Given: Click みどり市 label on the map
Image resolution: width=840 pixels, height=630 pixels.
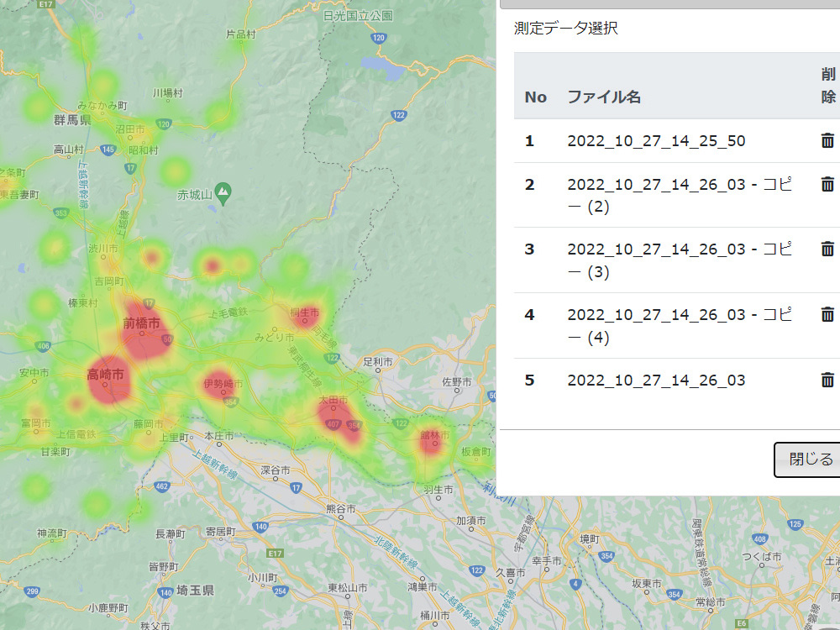Looking at the screenshot, I should [274, 337].
